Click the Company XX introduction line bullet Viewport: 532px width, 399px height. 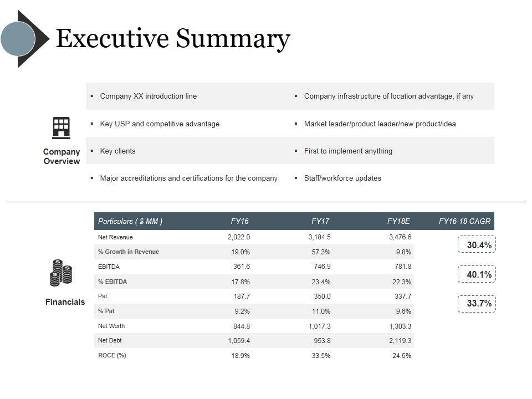(148, 96)
